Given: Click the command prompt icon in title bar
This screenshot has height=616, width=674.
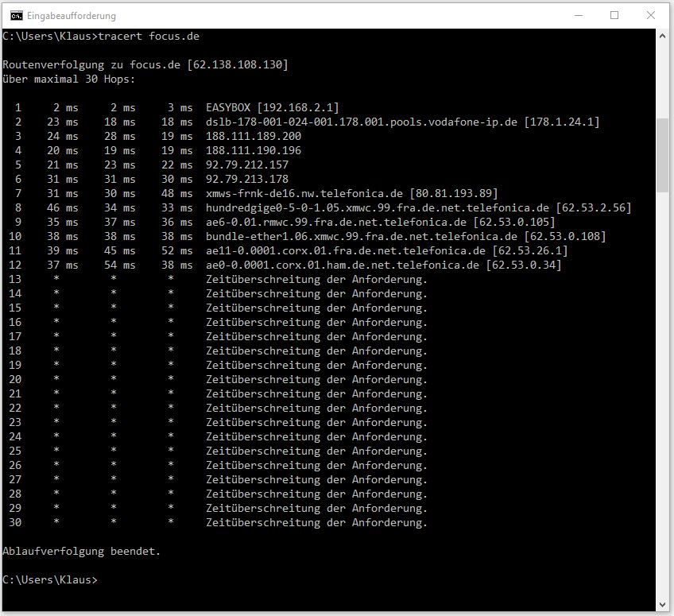Looking at the screenshot, I should click(x=17, y=16).
